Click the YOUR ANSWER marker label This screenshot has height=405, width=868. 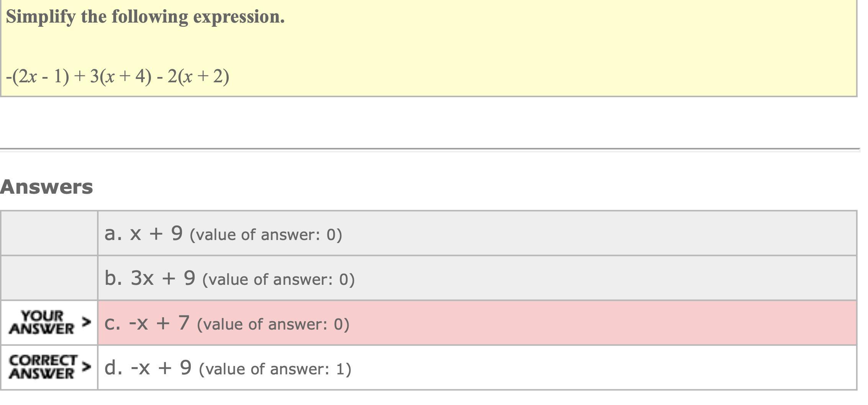coord(42,322)
